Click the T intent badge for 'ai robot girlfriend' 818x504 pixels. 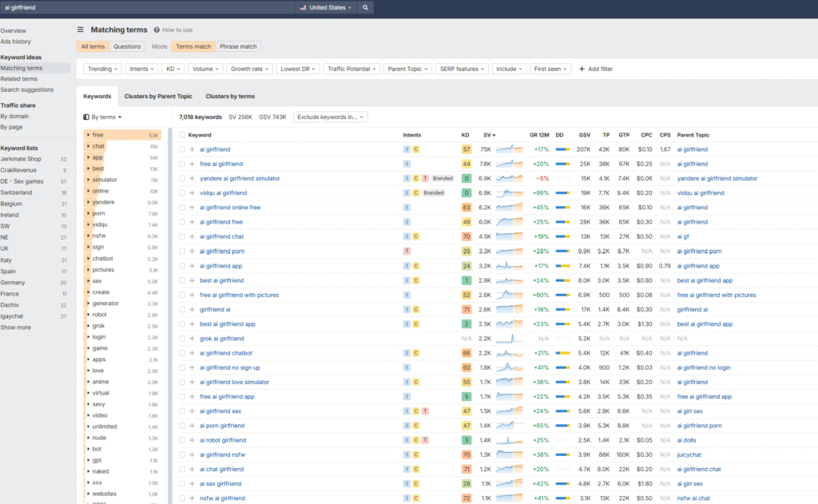coord(425,440)
